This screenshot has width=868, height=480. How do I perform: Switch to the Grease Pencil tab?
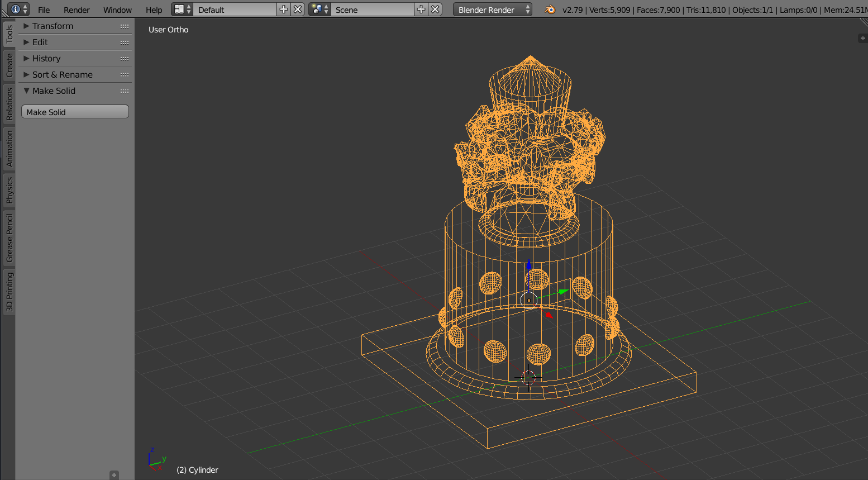(9, 238)
